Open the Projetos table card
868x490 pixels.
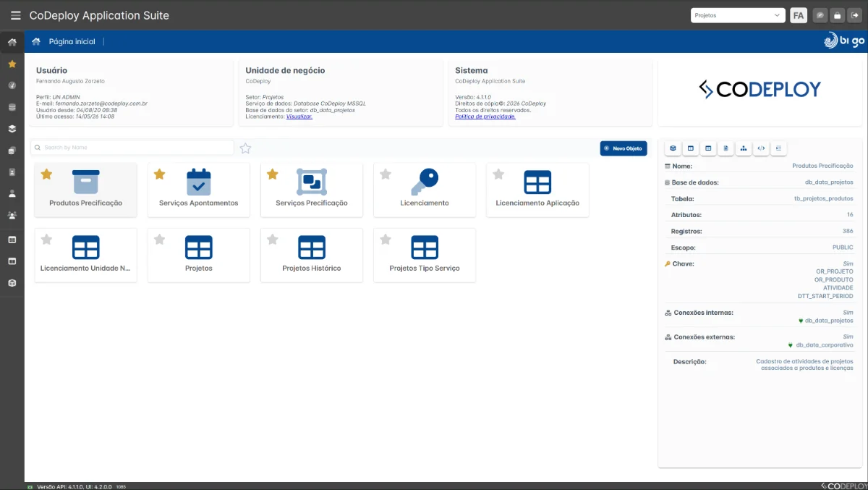click(198, 255)
